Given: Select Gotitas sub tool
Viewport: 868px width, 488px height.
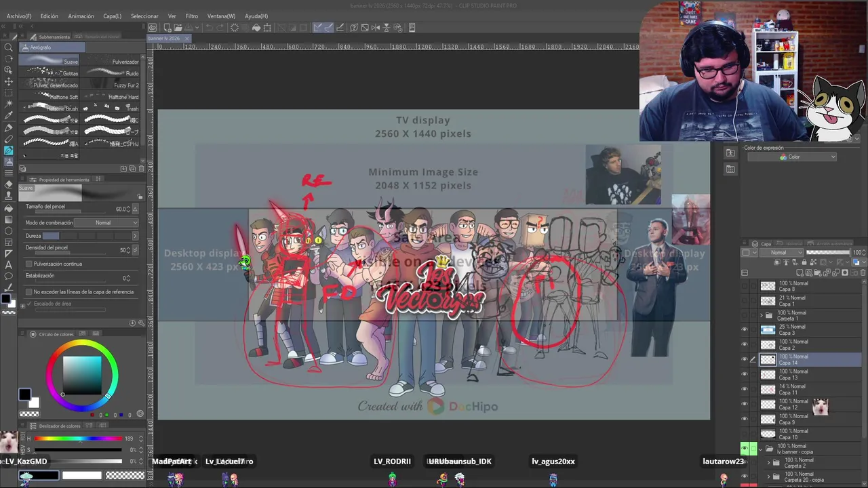Looking at the screenshot, I should [x=50, y=73].
